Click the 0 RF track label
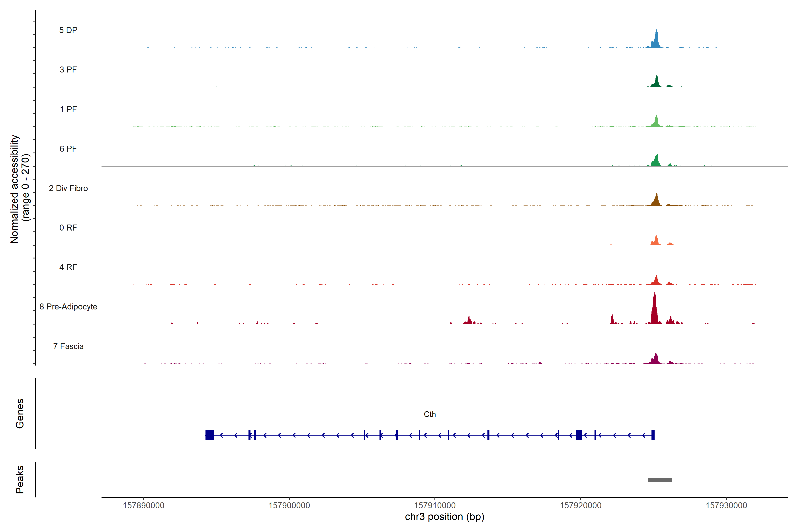The width and height of the screenshot is (798, 532). pos(68,228)
